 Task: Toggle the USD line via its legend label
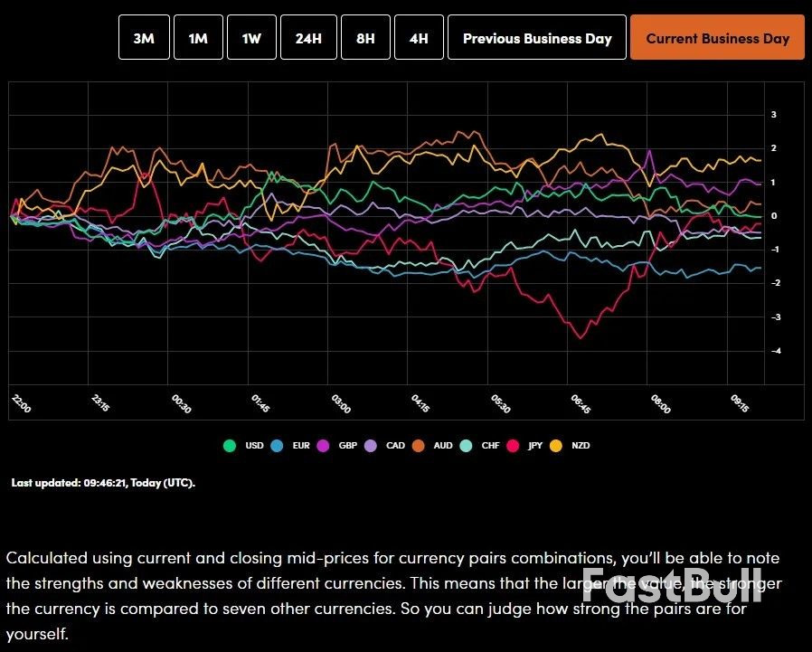254,445
